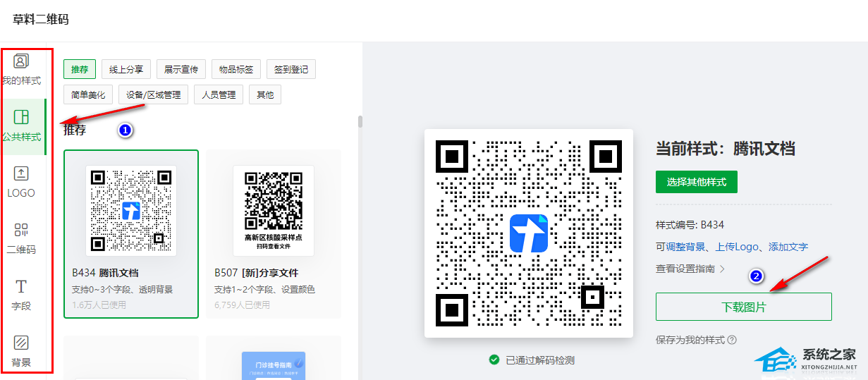This screenshot has height=380, width=868.
Task: Select the 简单美化 category tab
Action: tap(88, 94)
